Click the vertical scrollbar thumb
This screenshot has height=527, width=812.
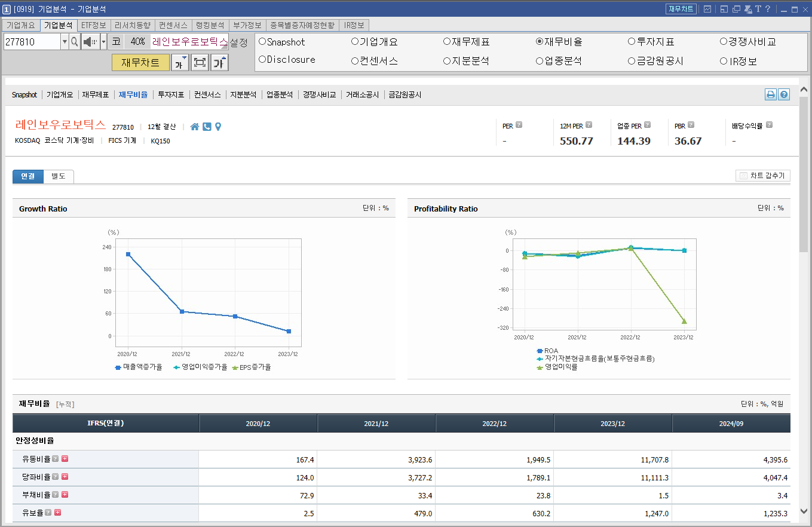pyautogui.click(x=804, y=173)
